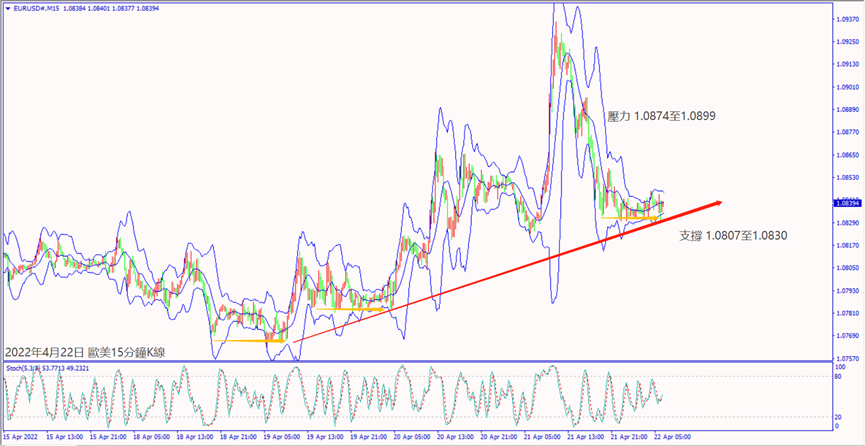
Task: Click the red arrowhead of the trendline
Action: point(716,204)
